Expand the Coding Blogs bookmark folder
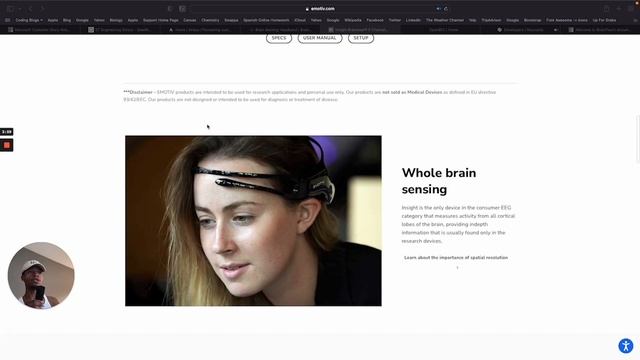Viewport: 640px width, 360px height. 29,20
